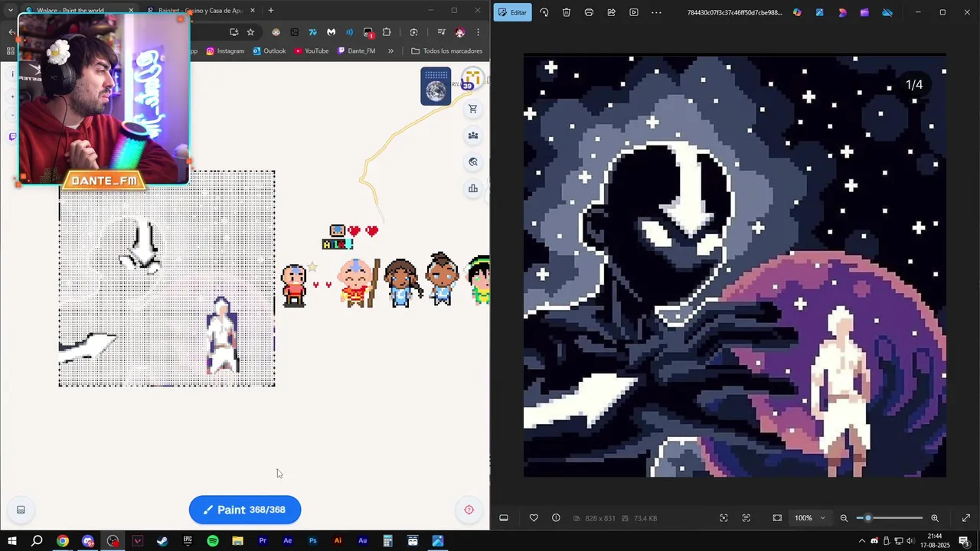
Task: Open the Wplace shopping cart icon
Action: [x=473, y=109]
